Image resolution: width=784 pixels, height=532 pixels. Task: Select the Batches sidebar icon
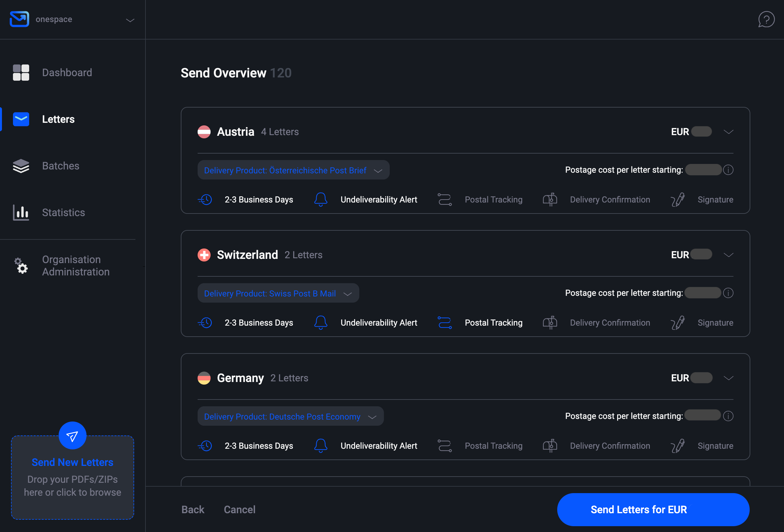click(x=21, y=166)
